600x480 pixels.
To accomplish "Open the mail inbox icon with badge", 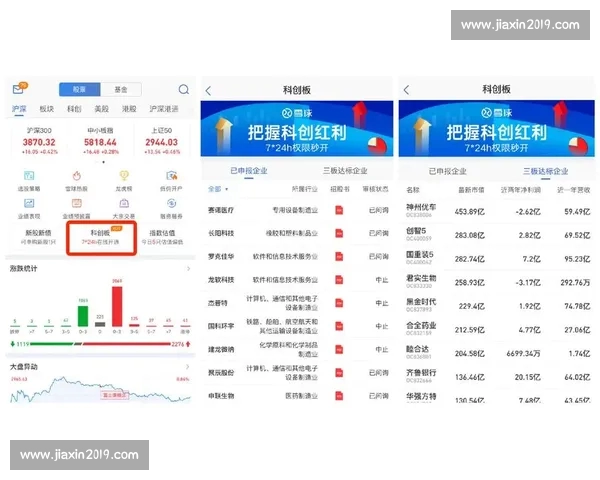I will (x=20, y=88).
